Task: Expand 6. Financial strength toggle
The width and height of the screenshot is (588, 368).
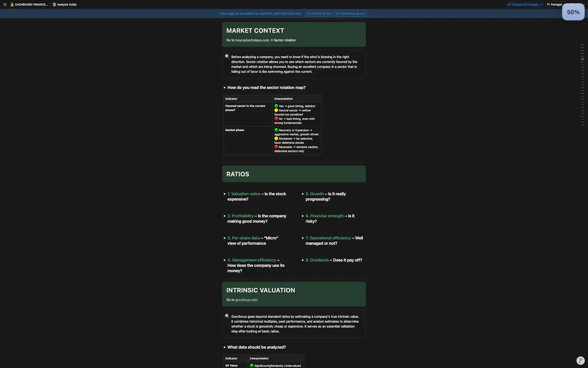Action: (x=303, y=216)
